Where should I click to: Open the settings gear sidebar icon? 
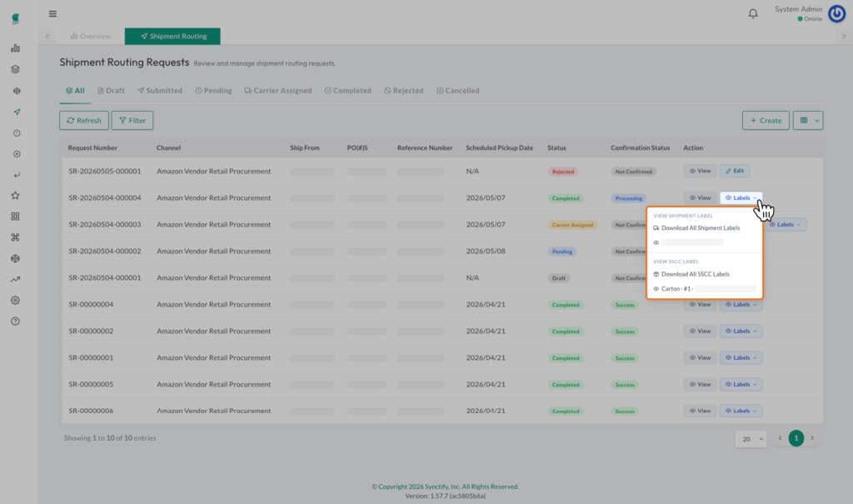point(15,301)
